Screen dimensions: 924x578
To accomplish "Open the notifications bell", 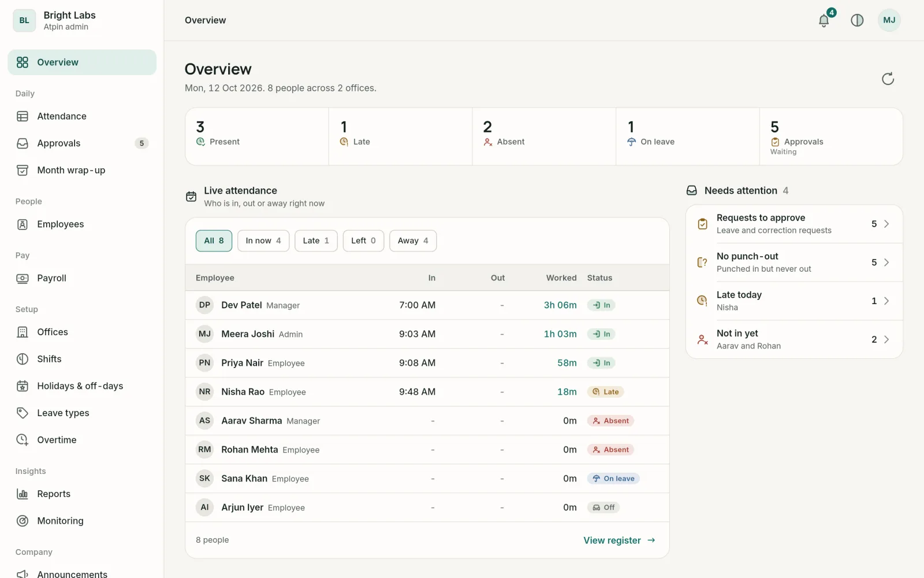I will coord(824,20).
